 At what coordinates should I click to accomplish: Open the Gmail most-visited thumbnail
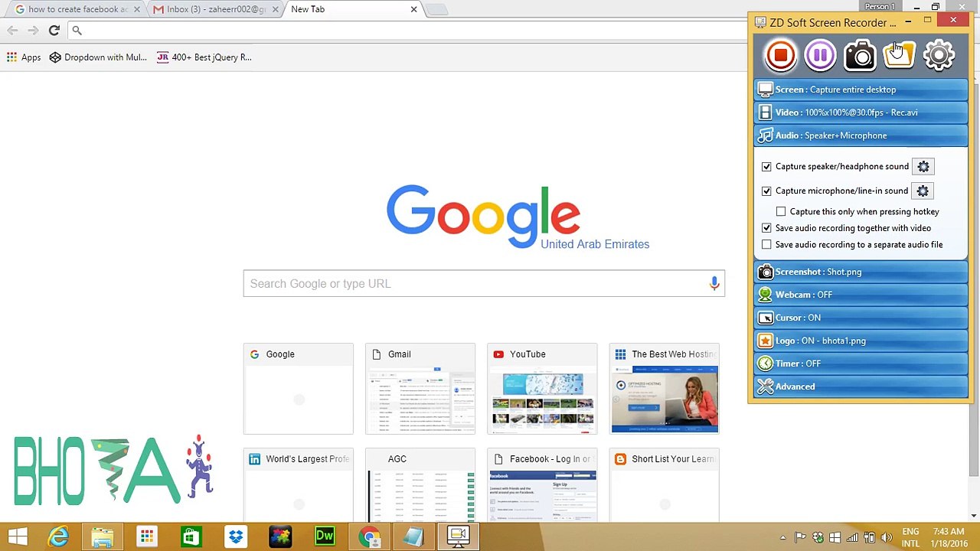tap(420, 389)
